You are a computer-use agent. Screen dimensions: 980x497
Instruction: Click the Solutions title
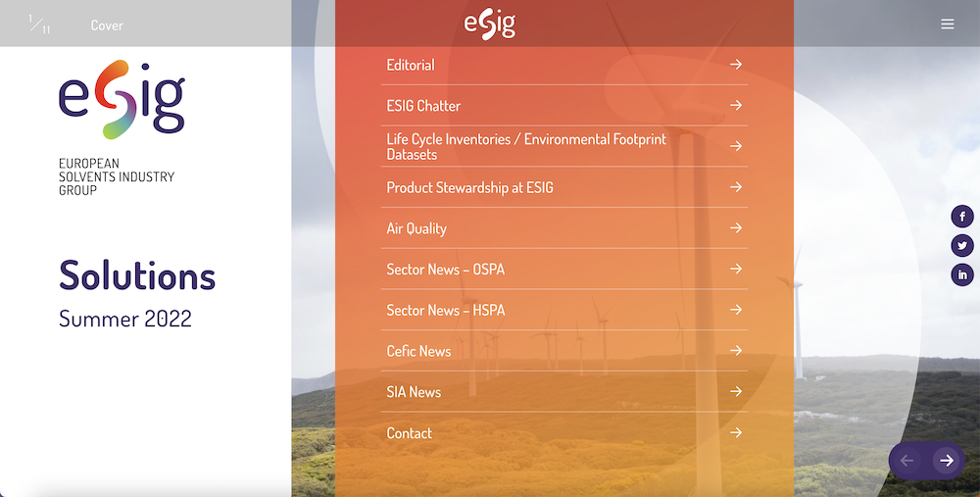[x=137, y=275]
